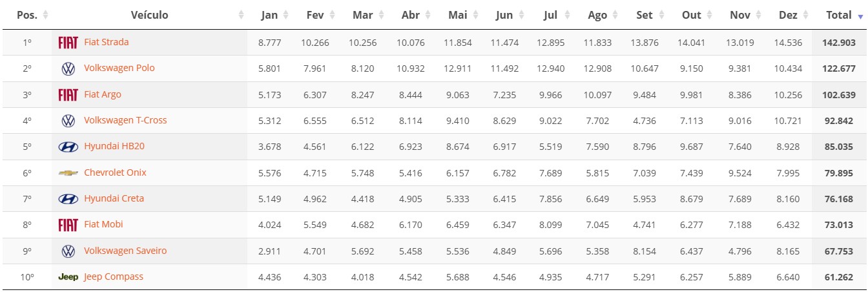Image resolution: width=868 pixels, height=292 pixels.
Task: Open the Volkswagen T-Cross link
Action: [x=125, y=120]
